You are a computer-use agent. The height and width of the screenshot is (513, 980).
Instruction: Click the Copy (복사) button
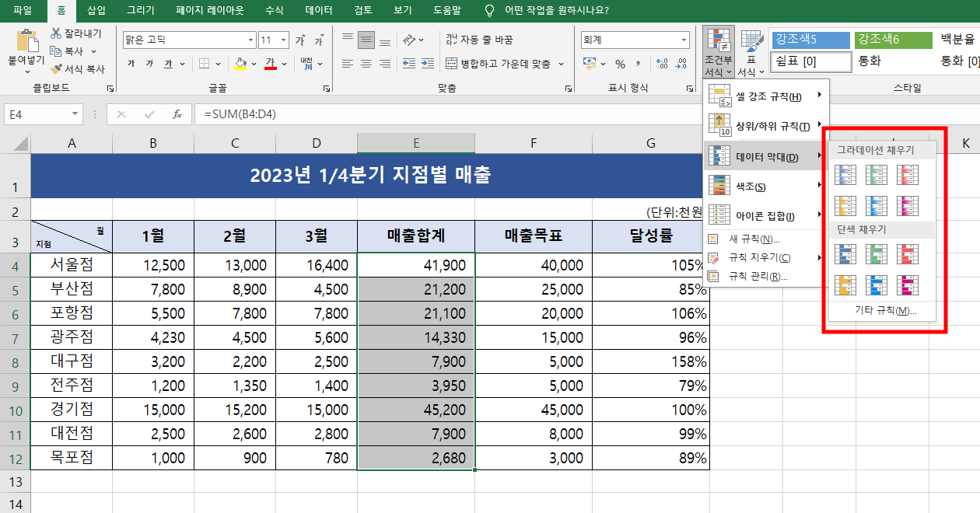tap(68, 51)
